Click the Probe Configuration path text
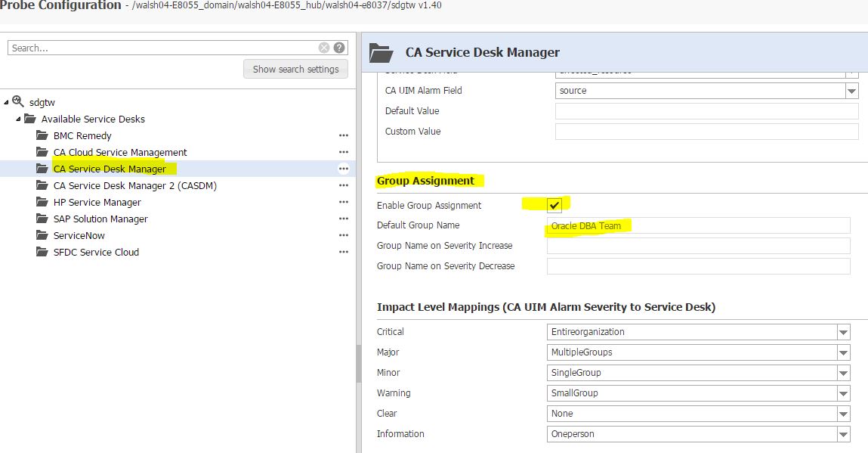The width and height of the screenshot is (868, 453). [287, 5]
